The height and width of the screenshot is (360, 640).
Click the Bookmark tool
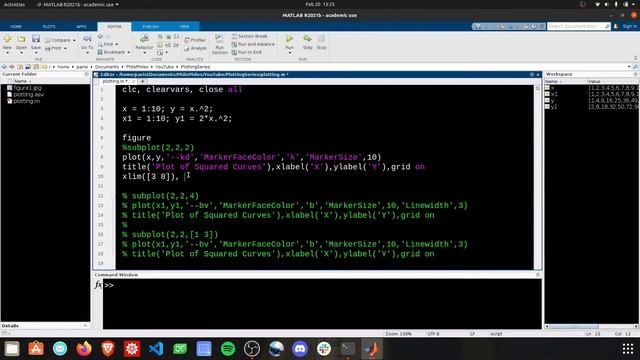pyautogui.click(x=111, y=52)
